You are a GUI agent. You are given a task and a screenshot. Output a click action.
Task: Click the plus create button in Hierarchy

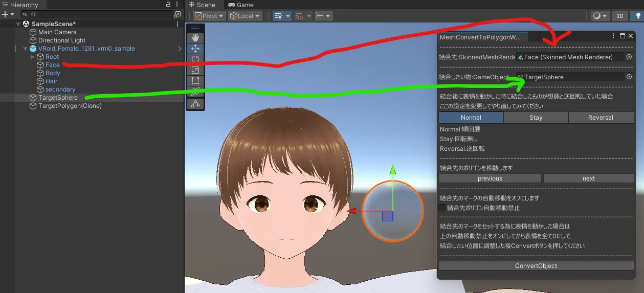(x=5, y=14)
